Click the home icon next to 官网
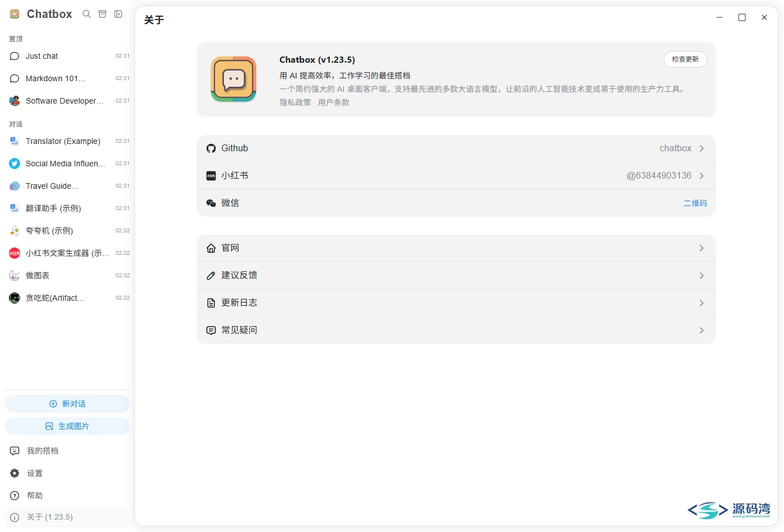Image resolution: width=784 pixels, height=532 pixels. [x=211, y=248]
